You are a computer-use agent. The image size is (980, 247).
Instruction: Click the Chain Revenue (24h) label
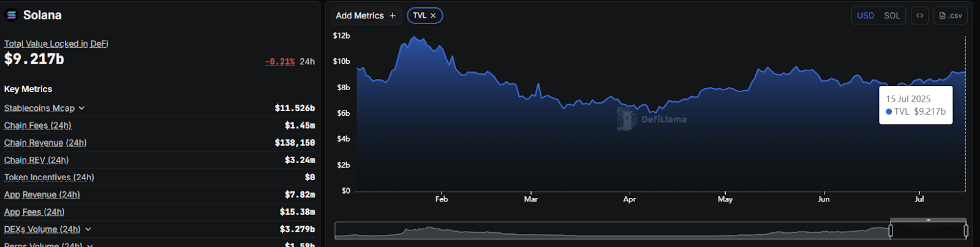(x=45, y=143)
